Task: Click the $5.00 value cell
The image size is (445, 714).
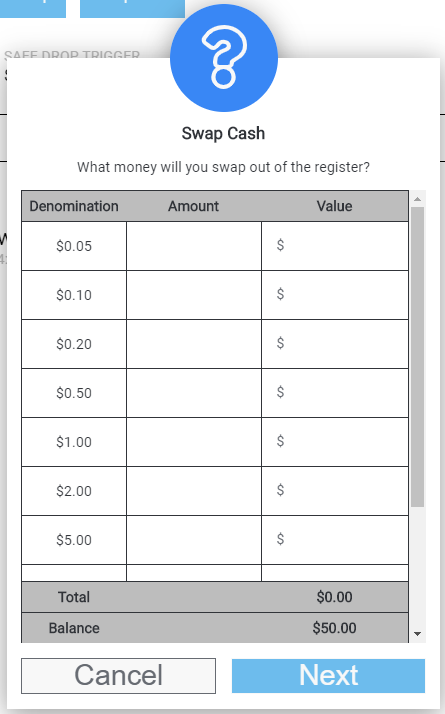Action: click(x=335, y=540)
